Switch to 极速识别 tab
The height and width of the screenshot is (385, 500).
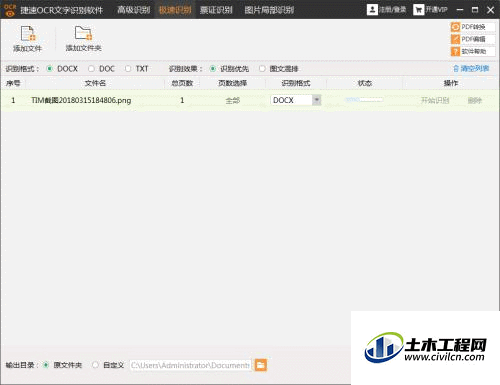point(175,10)
